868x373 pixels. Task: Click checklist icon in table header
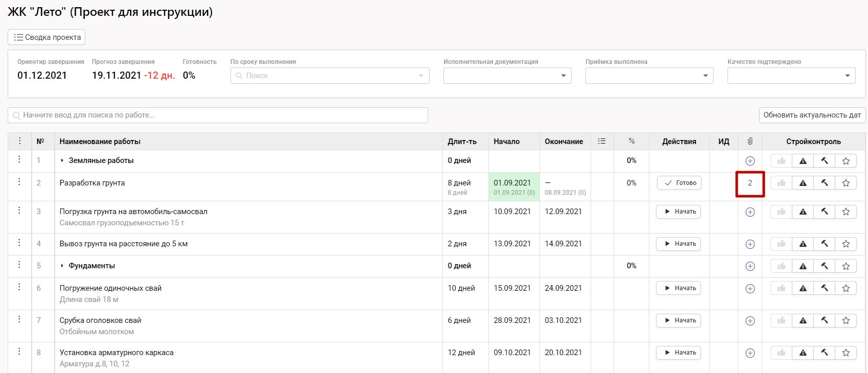602,141
